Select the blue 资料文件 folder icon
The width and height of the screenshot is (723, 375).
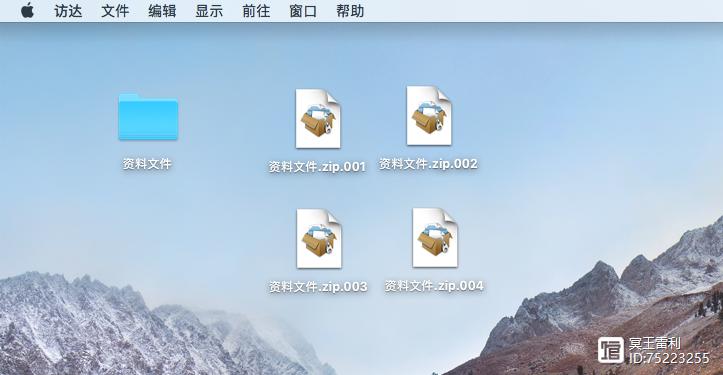[x=148, y=117]
